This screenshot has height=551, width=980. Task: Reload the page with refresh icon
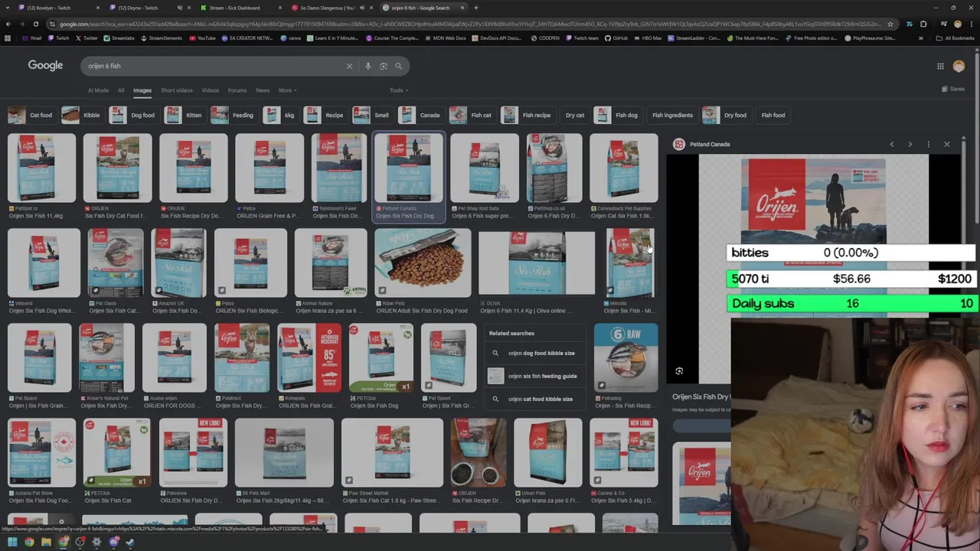pyautogui.click(x=35, y=24)
